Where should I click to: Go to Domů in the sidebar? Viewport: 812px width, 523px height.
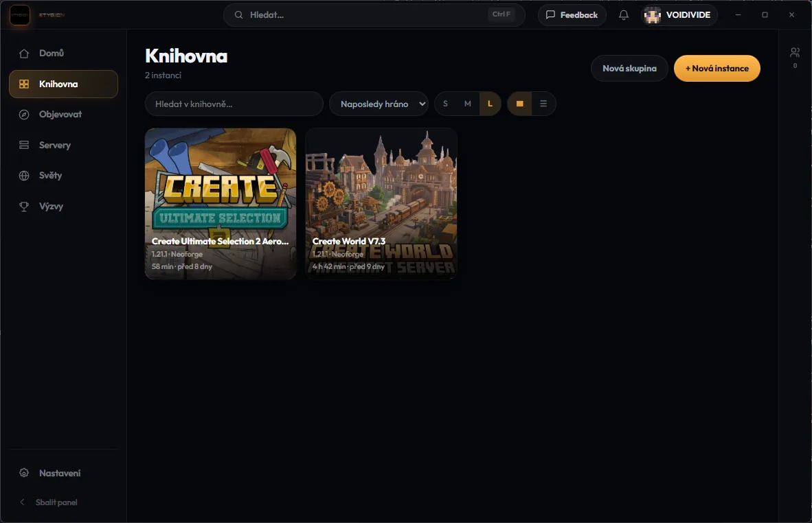[x=63, y=54]
